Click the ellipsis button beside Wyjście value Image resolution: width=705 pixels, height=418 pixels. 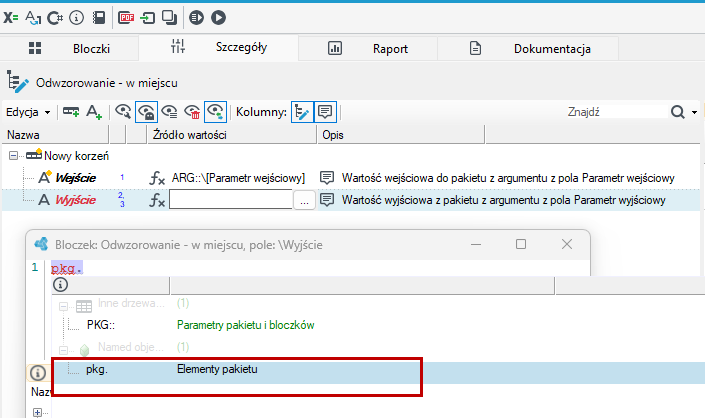(304, 200)
